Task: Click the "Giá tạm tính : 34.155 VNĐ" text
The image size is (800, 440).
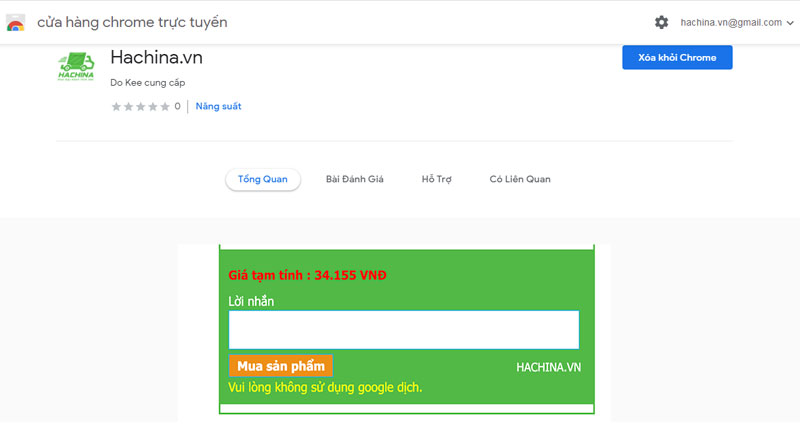Action: pyautogui.click(x=307, y=275)
